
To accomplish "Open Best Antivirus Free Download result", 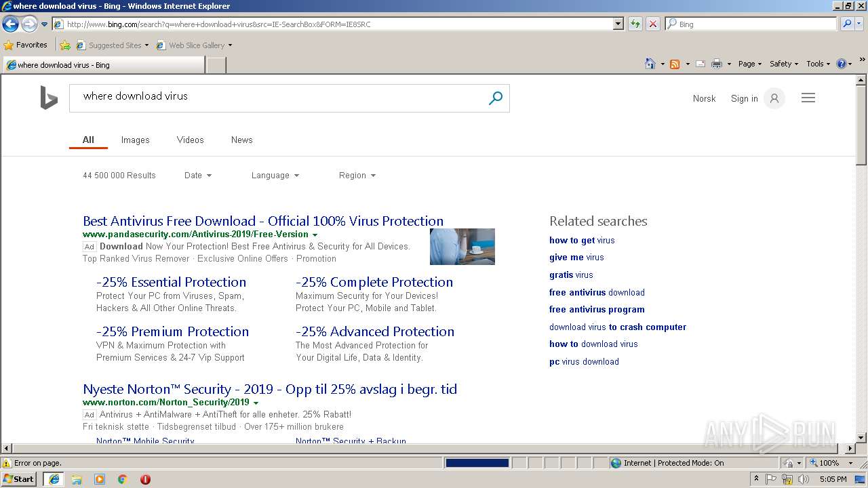I will (x=263, y=221).
